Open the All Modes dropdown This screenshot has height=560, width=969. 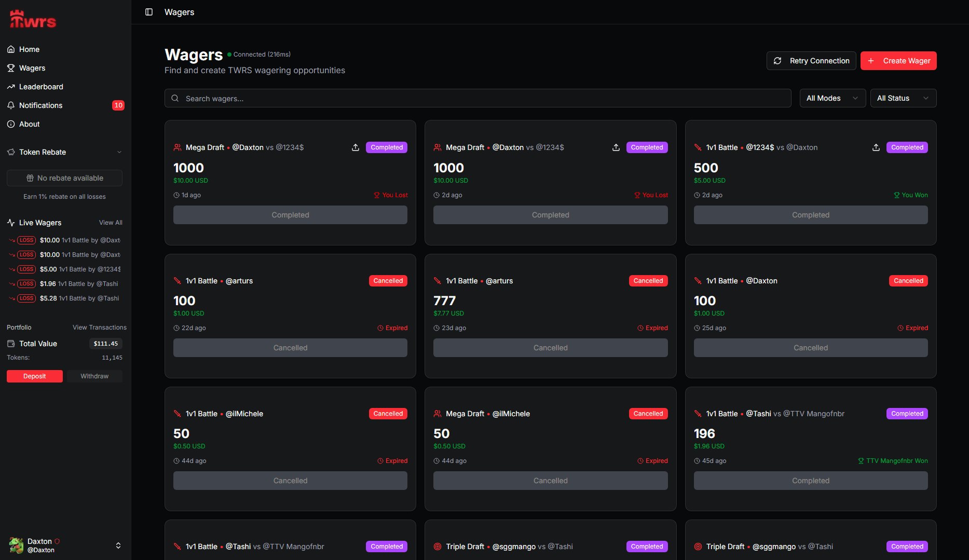click(832, 98)
